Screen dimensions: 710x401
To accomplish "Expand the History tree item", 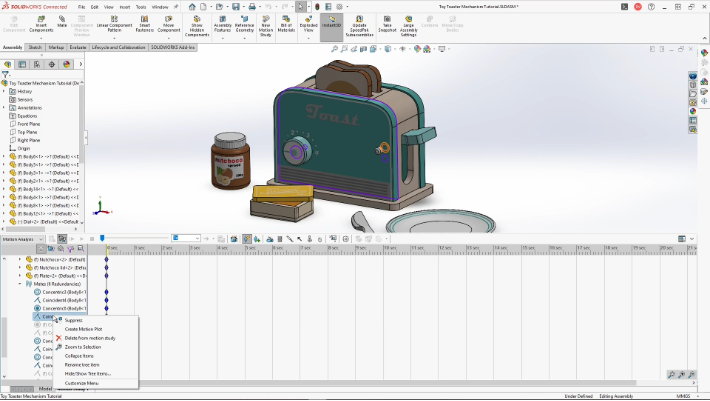I will click(x=4, y=91).
